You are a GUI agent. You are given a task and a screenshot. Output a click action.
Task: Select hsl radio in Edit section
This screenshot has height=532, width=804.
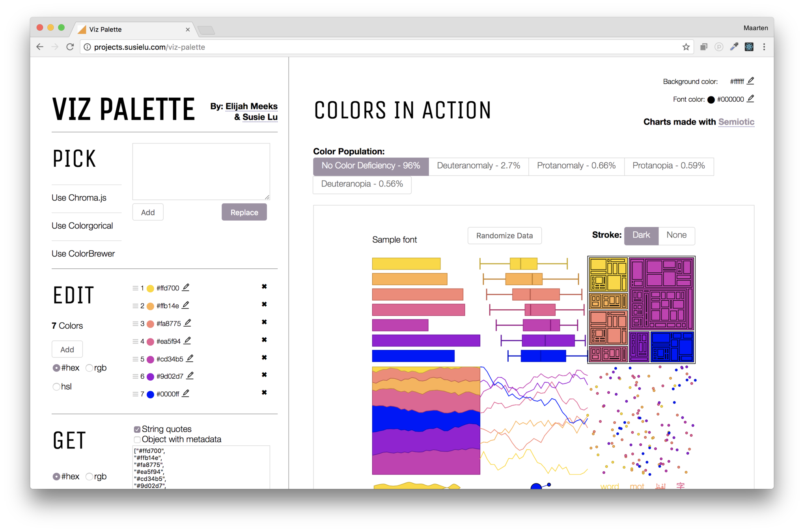(x=56, y=387)
